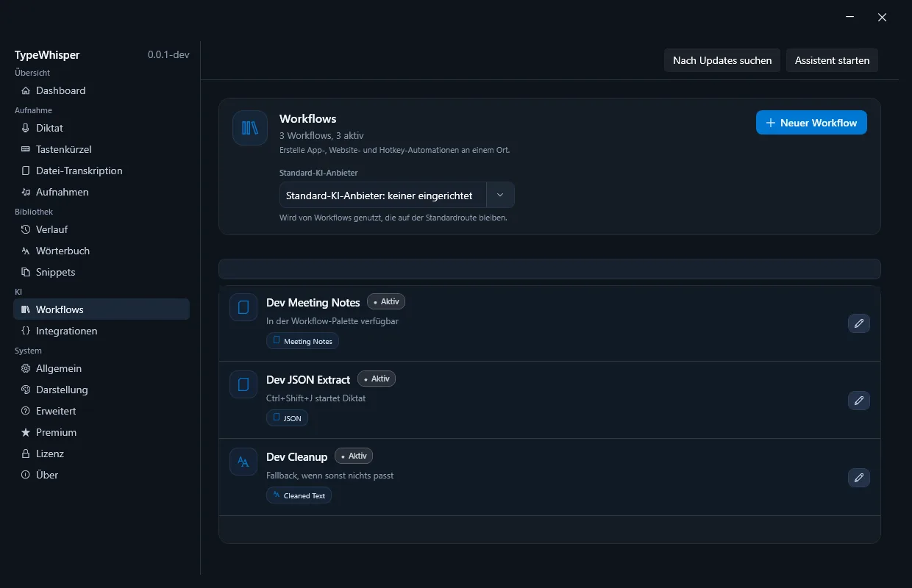The height and width of the screenshot is (588, 912).
Task: Click the Assistent starten button
Action: (832, 60)
